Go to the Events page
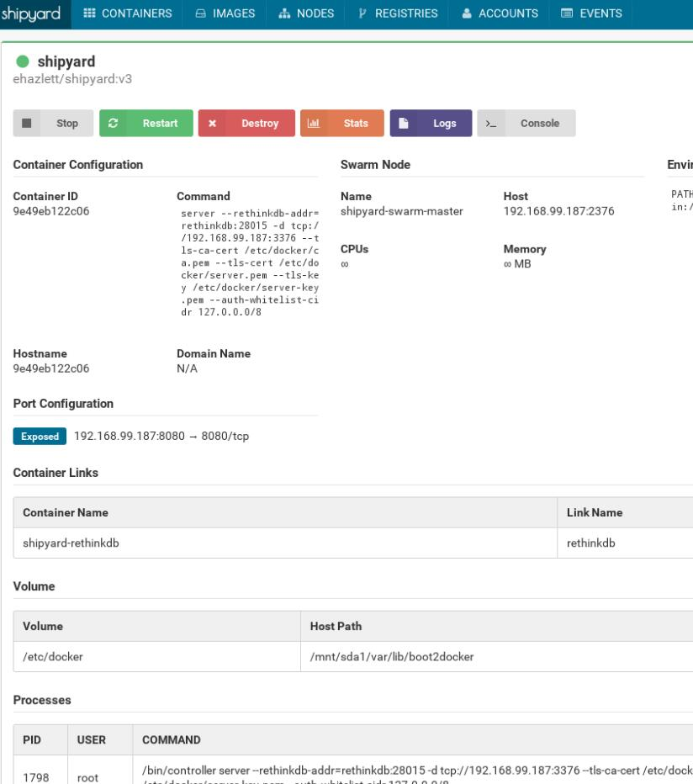Image resolution: width=693 pixels, height=784 pixels. click(x=591, y=13)
